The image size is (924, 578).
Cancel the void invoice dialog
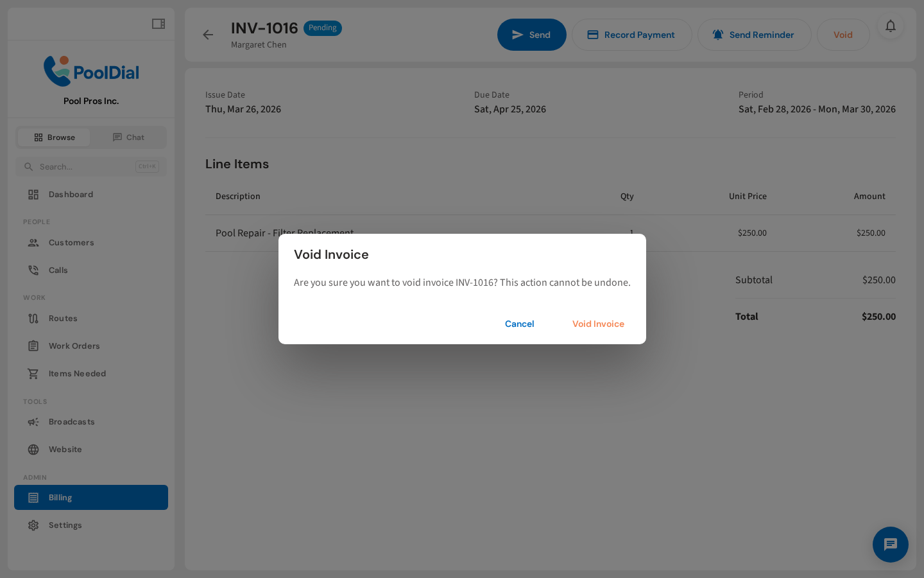(519, 324)
